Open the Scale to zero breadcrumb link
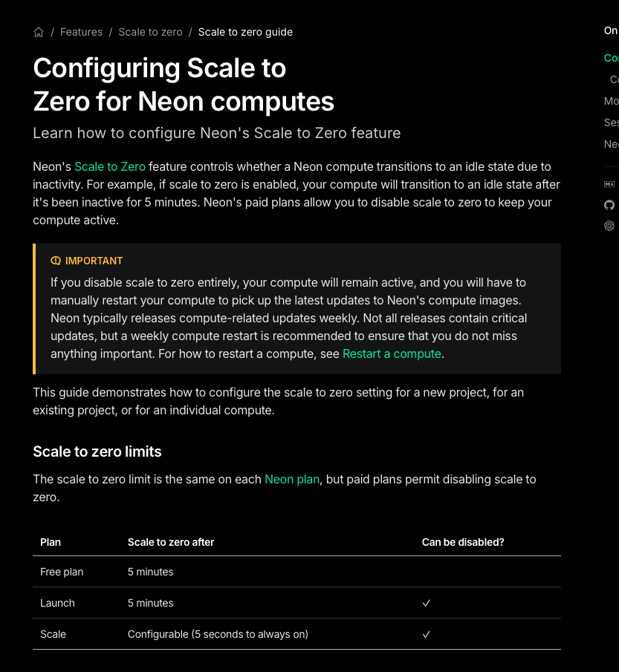 (x=150, y=32)
